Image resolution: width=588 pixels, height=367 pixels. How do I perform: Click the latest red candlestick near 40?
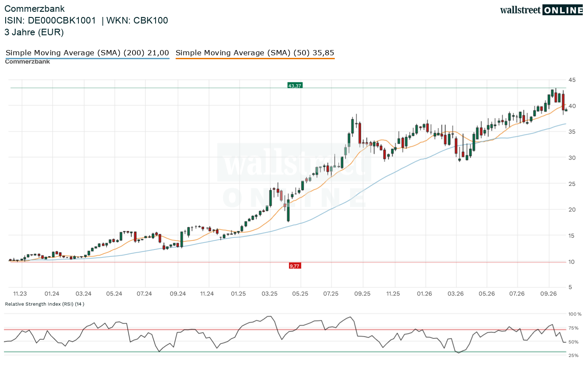(563, 101)
